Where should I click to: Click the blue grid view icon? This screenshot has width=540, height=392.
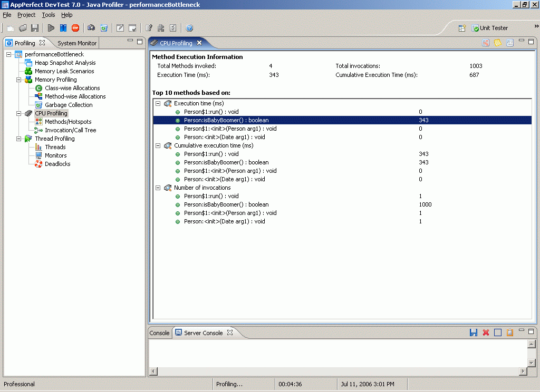pos(510,43)
